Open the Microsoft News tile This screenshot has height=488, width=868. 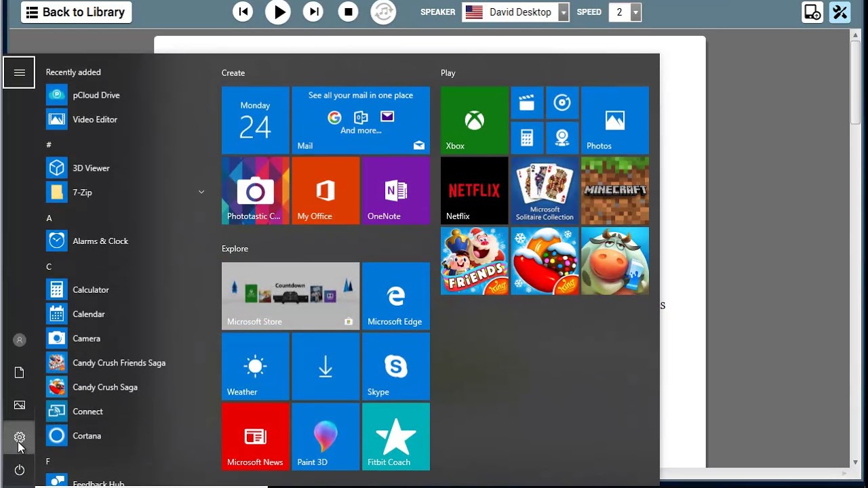coord(256,436)
